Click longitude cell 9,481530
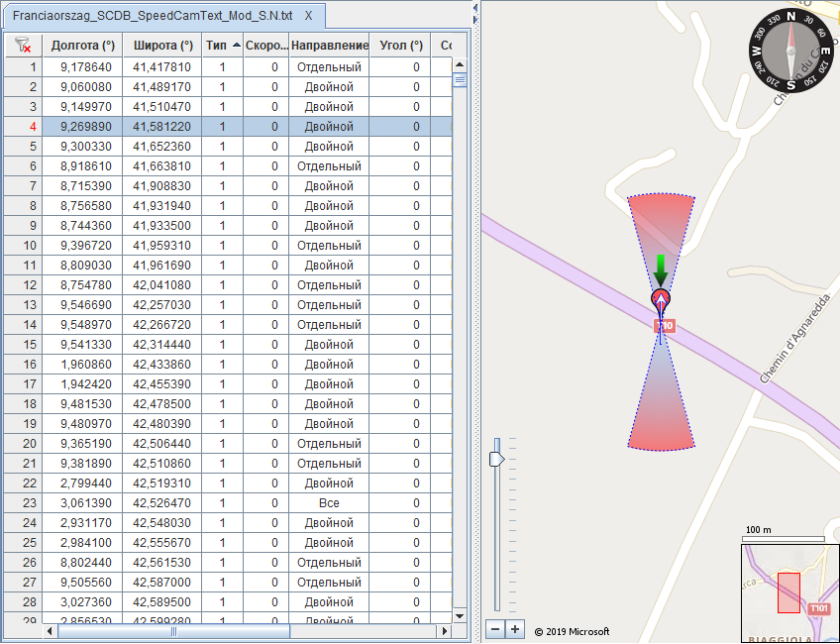Screen dimensions: 840x644 pyautogui.click(x=83, y=404)
